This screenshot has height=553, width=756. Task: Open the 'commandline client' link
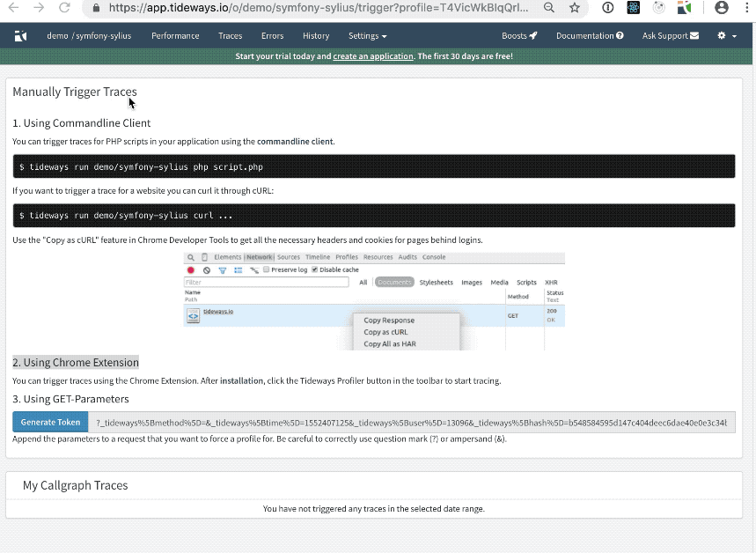click(x=295, y=142)
